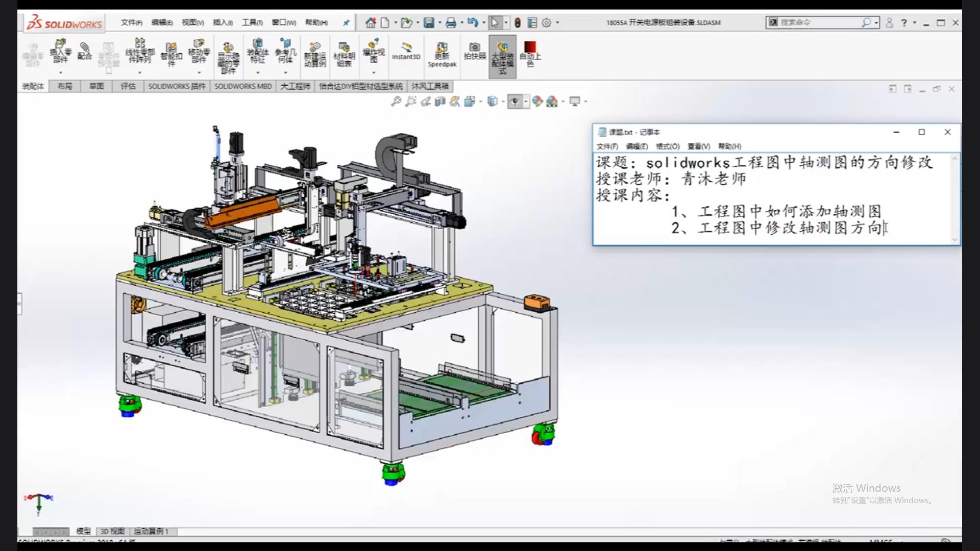
Task: Toggle Large Assembly Mode (大型装配体模式)
Action: (503, 57)
